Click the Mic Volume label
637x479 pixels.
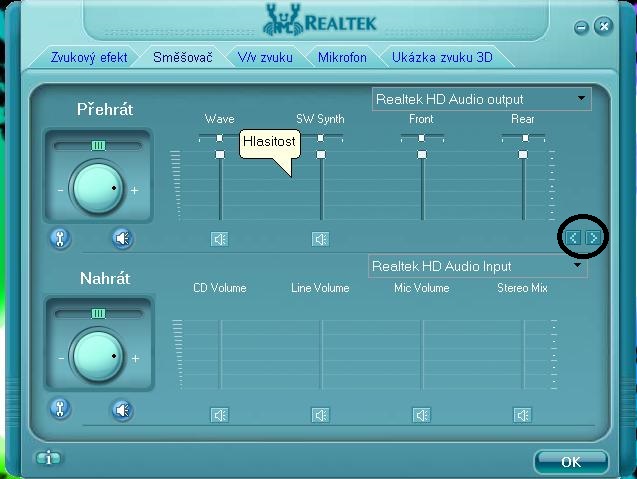(422, 288)
